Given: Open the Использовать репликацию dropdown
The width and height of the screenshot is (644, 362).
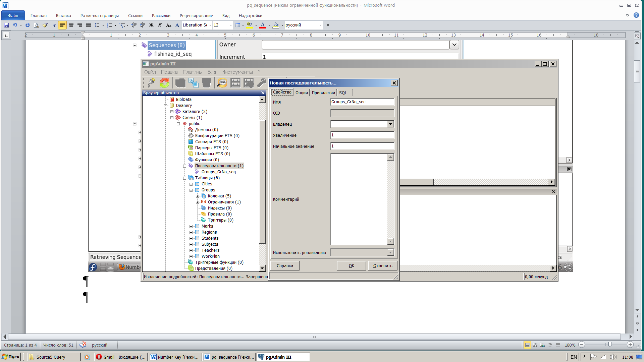Looking at the screenshot, I should [390, 252].
